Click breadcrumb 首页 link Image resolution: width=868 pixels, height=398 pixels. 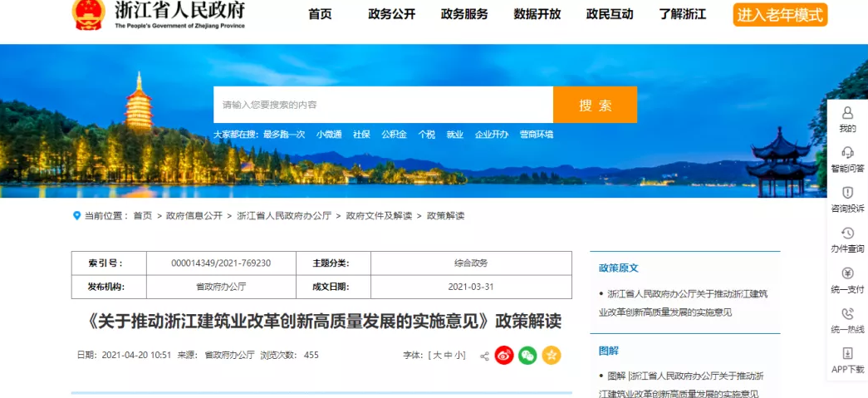(142, 216)
